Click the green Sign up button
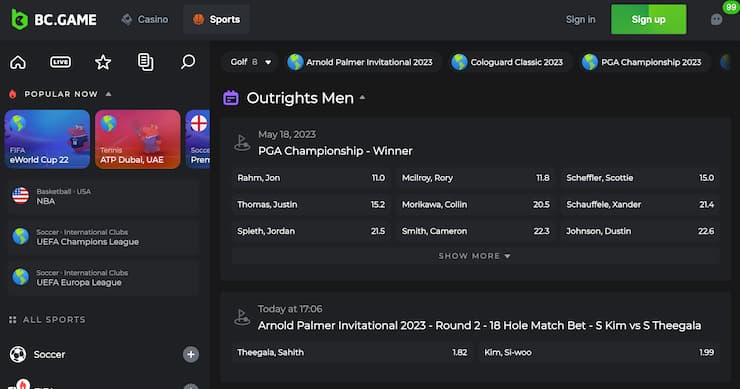The image size is (740, 389). [648, 19]
